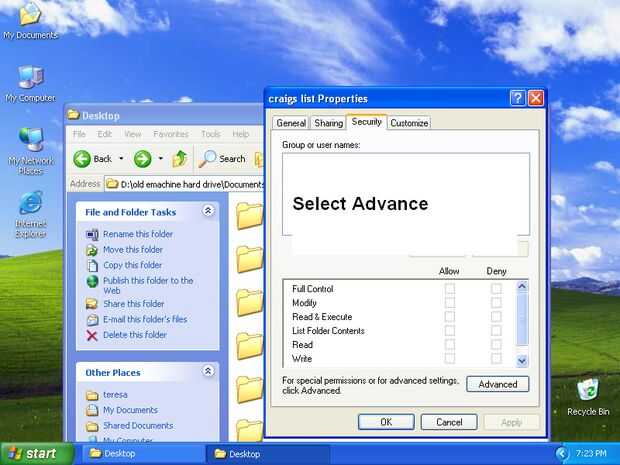Click the teresa folder icon
Screen dimensions: 620x465
(92, 395)
